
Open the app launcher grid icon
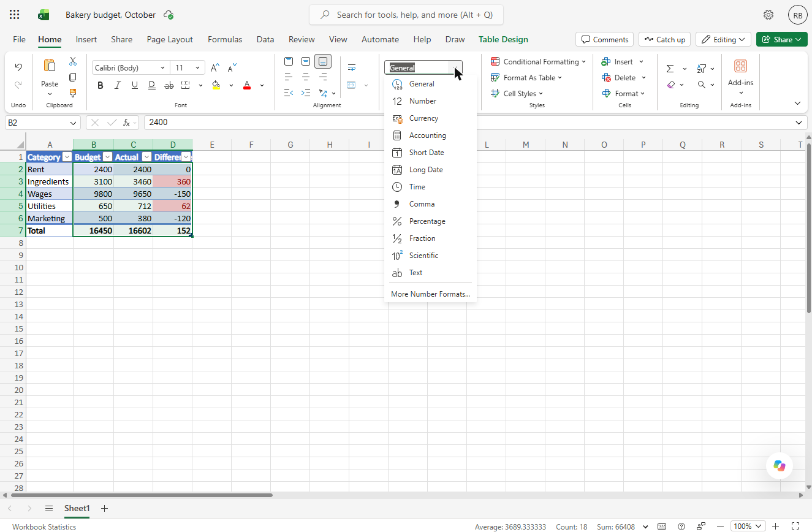pos(15,15)
